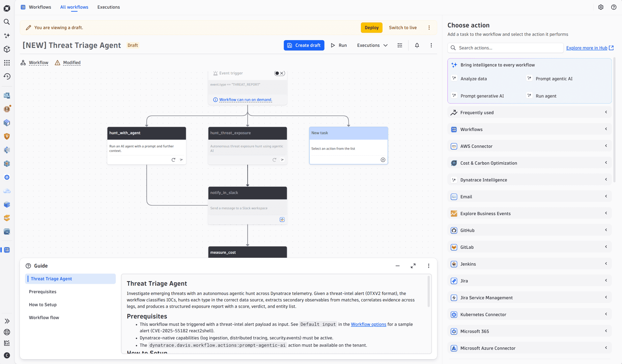Click the Deploy button
Viewport: 622px width, 364px height.
point(371,28)
